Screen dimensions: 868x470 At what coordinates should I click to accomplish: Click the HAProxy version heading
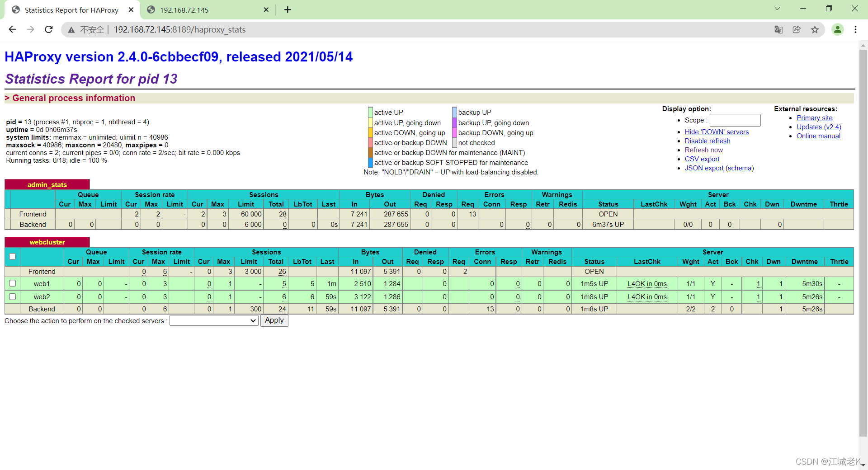[179, 57]
